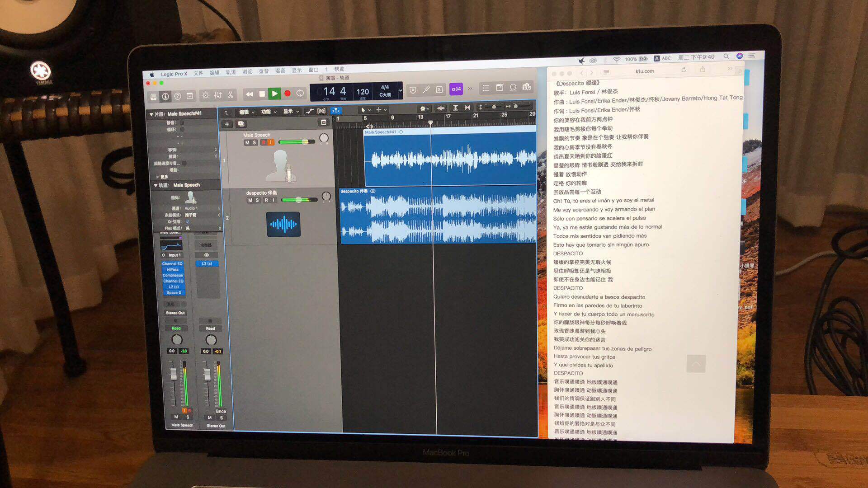Open the LCD display mode dropdown arrow
The image size is (868, 488).
point(400,90)
